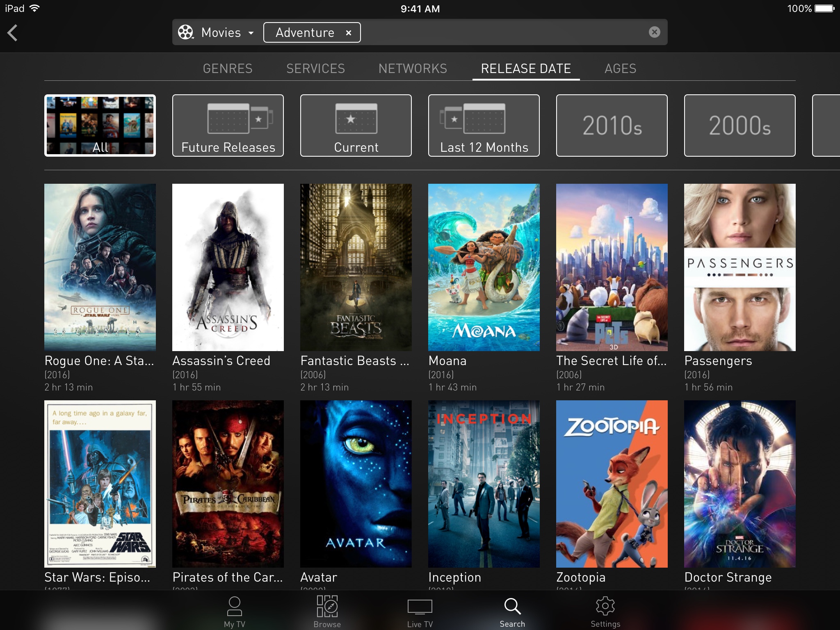
Task: Open the Moana movie poster
Action: click(x=484, y=267)
